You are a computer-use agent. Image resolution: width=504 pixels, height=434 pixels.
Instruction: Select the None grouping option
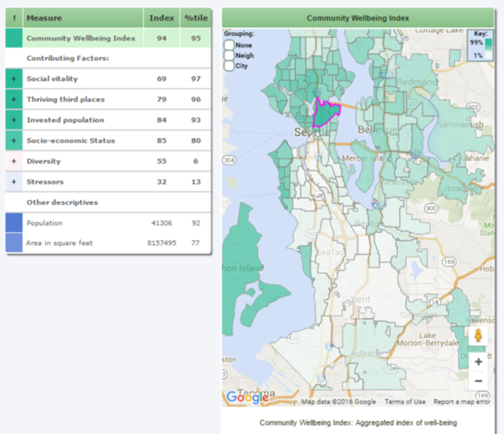[230, 46]
